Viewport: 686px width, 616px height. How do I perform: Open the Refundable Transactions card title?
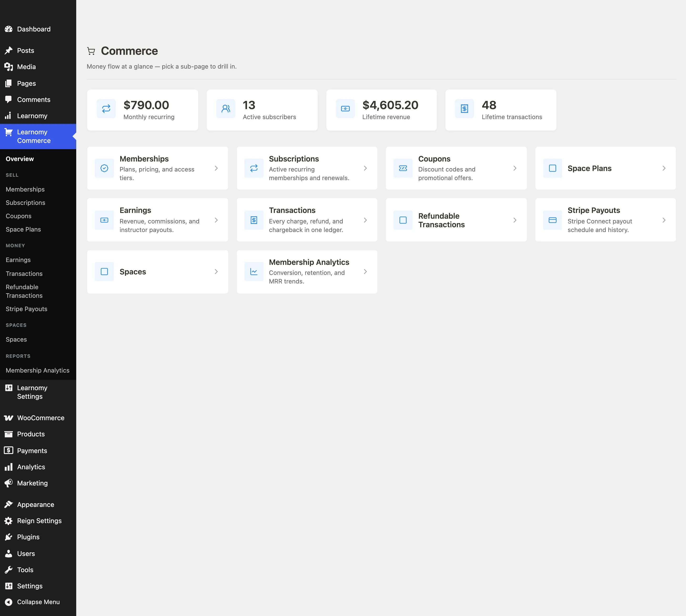(441, 220)
